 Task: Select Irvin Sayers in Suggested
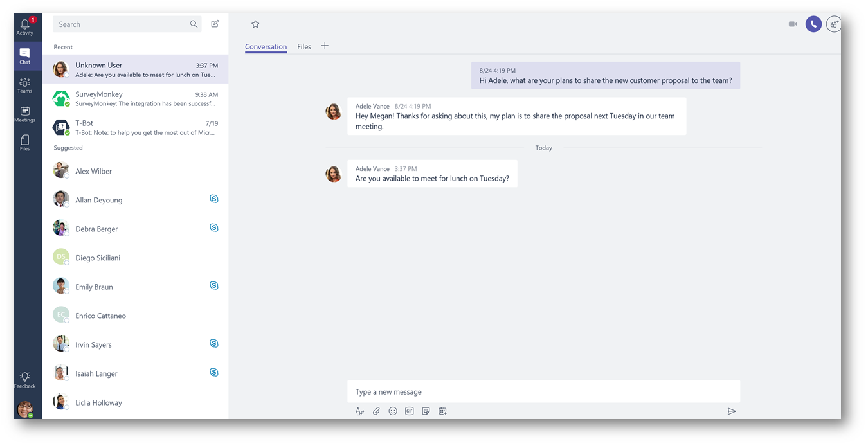(x=136, y=344)
